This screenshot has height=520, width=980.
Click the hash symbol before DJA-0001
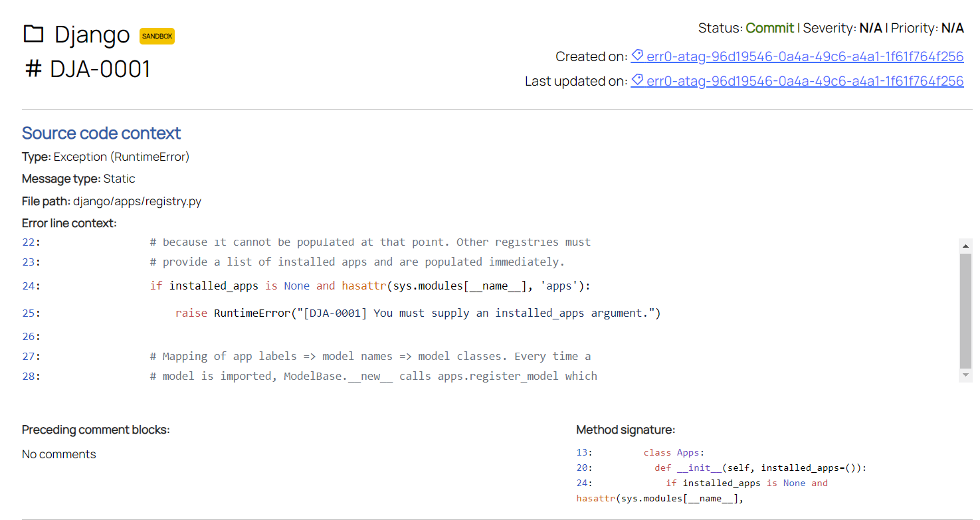[x=33, y=68]
